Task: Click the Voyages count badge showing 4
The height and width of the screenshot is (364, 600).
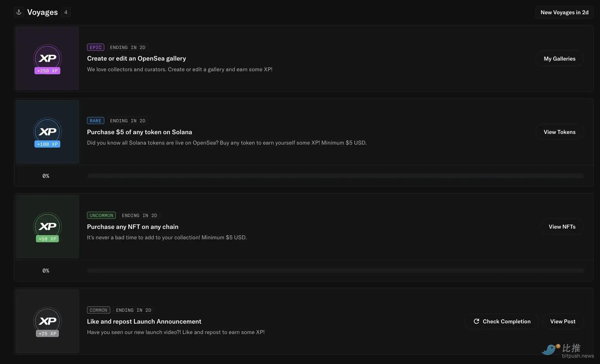Action: click(x=66, y=12)
